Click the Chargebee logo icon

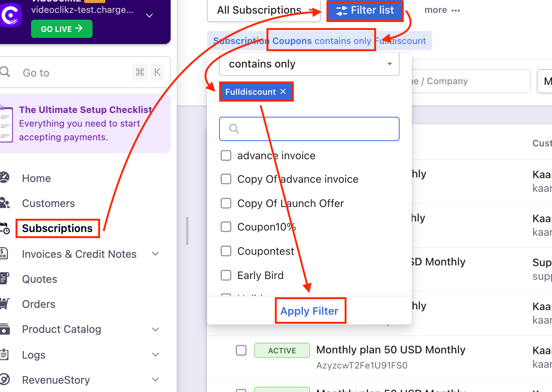click(10, 15)
